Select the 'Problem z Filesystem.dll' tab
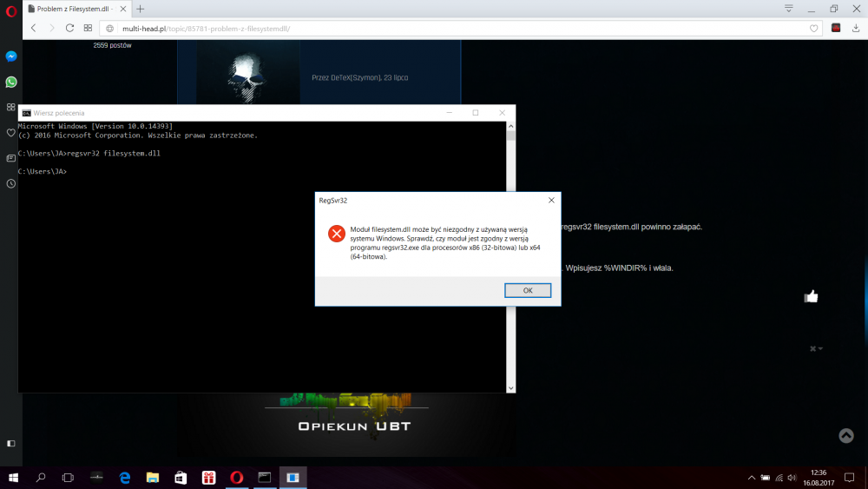Screen dimensions: 868x489 (74, 9)
